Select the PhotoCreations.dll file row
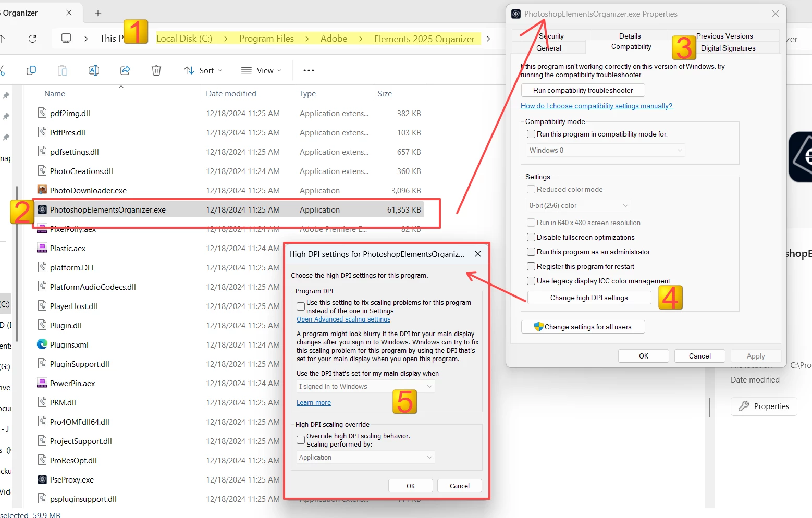Screen dimensions: 812x518 tap(229, 171)
